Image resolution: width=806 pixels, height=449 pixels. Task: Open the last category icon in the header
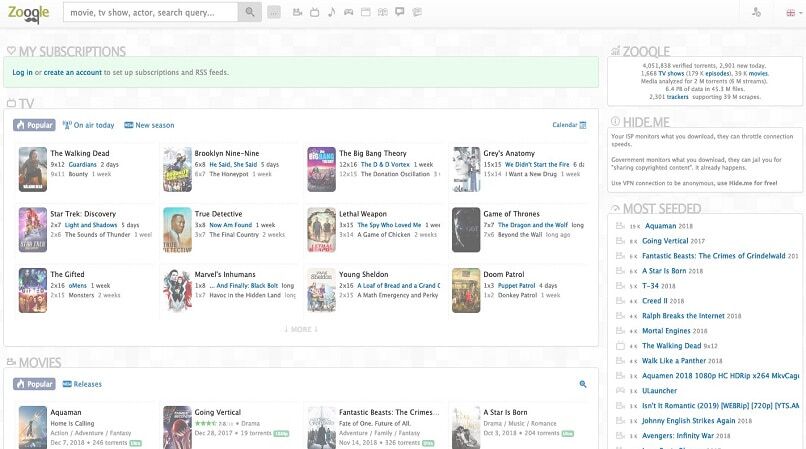pyautogui.click(x=417, y=12)
